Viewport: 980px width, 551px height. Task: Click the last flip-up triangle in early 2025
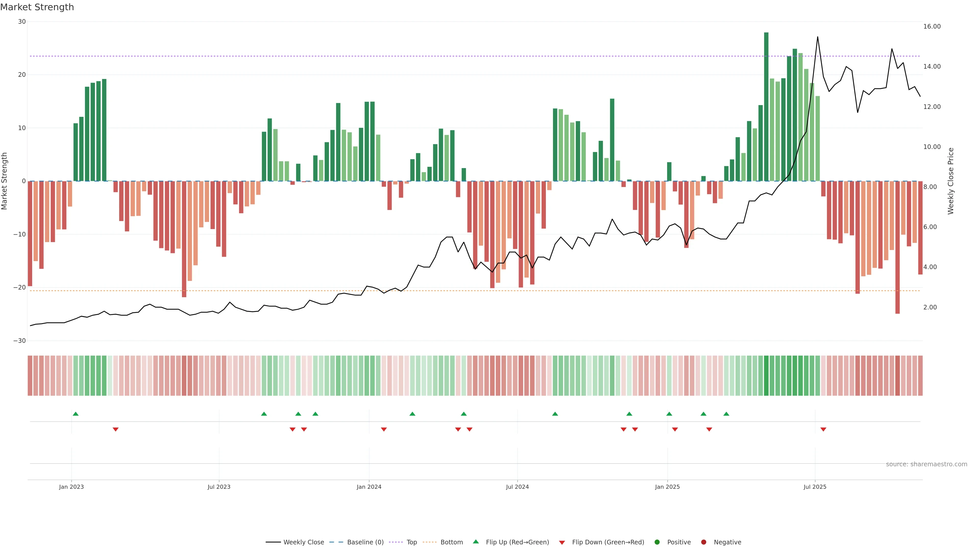(726, 414)
